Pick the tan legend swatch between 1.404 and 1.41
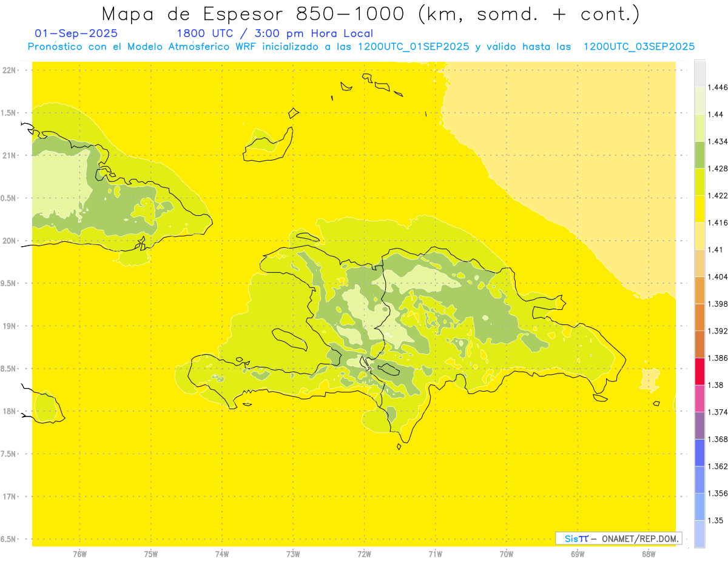This screenshot has height=562, width=728. click(699, 263)
